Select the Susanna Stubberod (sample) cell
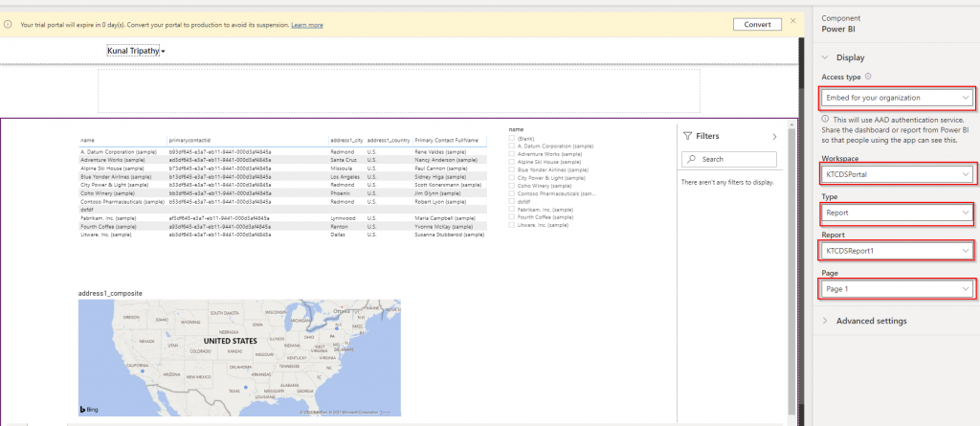This screenshot has height=426, width=980. 449,235
